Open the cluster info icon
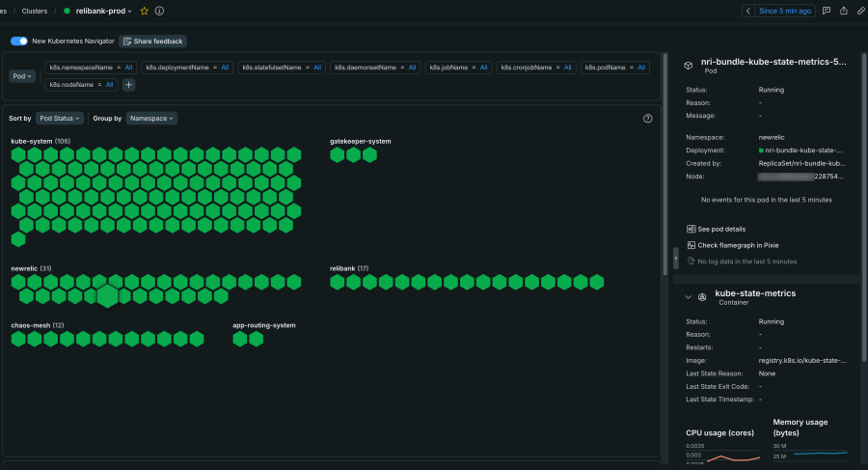The width and height of the screenshot is (868, 470). (x=159, y=11)
